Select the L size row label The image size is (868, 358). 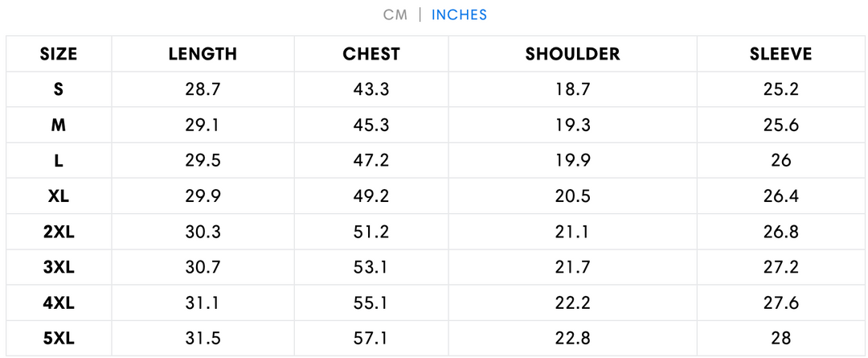pos(59,160)
